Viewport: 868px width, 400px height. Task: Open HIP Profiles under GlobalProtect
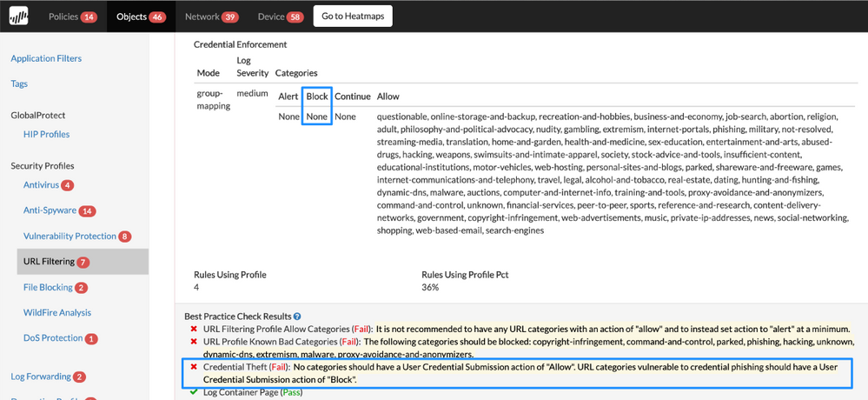[x=46, y=135]
